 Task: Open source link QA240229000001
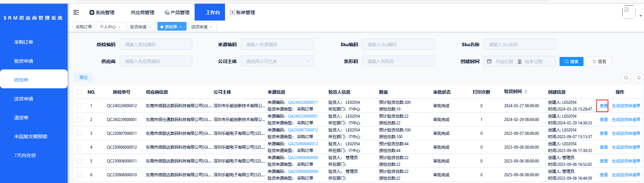(303, 116)
